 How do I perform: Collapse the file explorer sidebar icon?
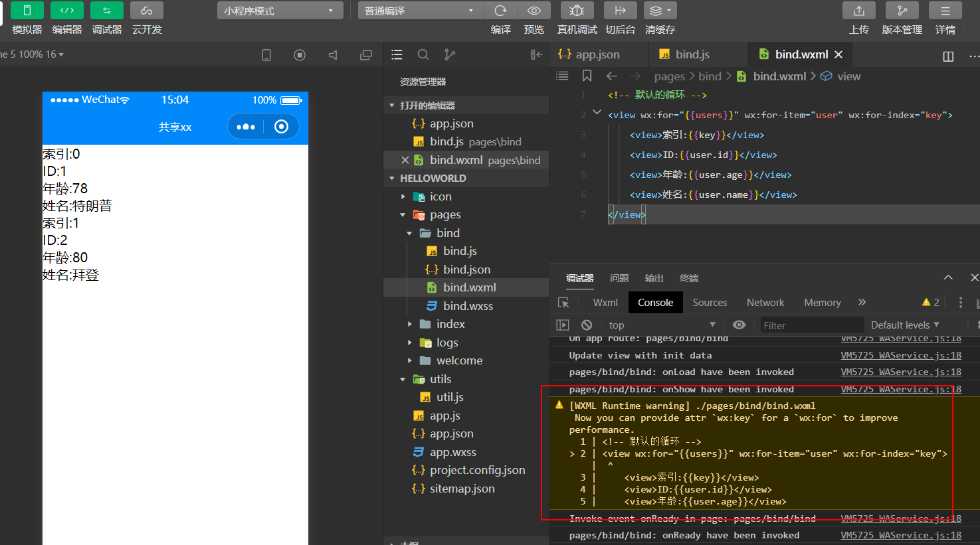pyautogui.click(x=536, y=55)
